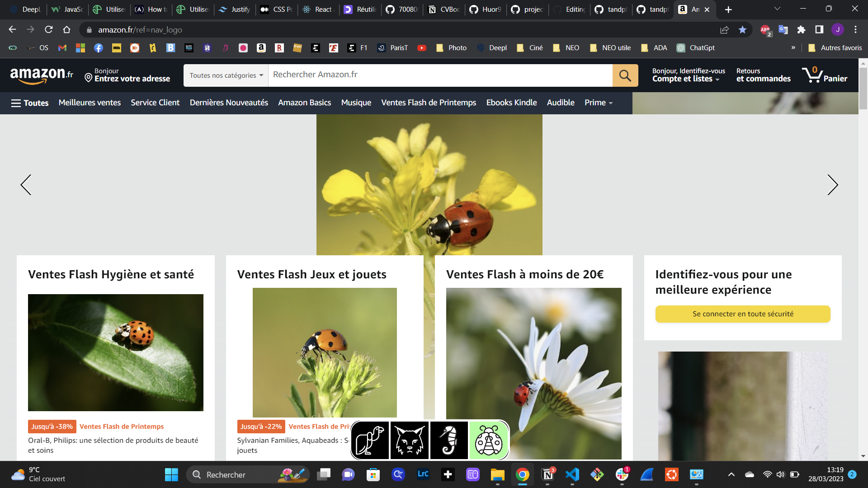The image size is (868, 488).
Task: Click Se connecter en toute sécurité button
Action: coord(742,314)
